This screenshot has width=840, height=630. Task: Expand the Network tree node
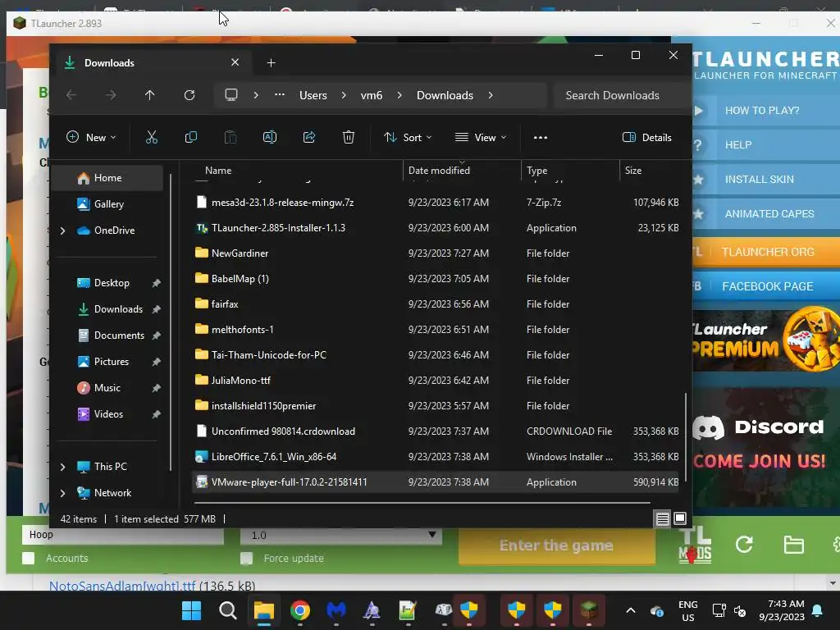pyautogui.click(x=62, y=493)
